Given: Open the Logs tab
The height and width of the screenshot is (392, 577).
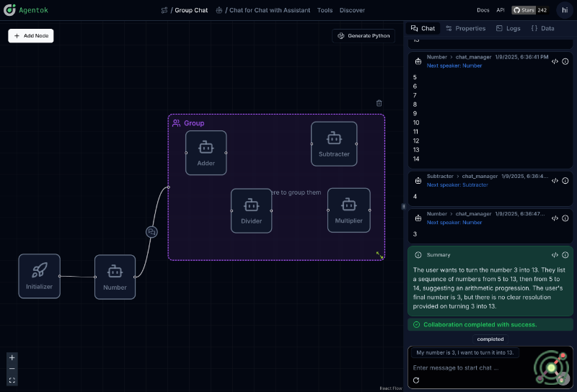Looking at the screenshot, I should [508, 28].
